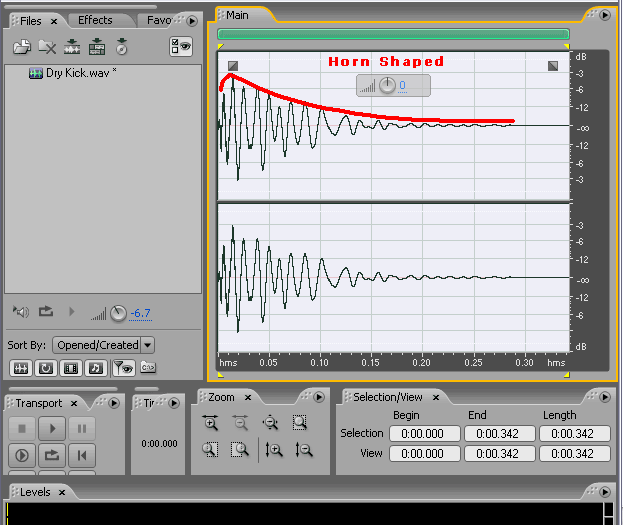Close the Zoom panel tab

click(x=248, y=398)
